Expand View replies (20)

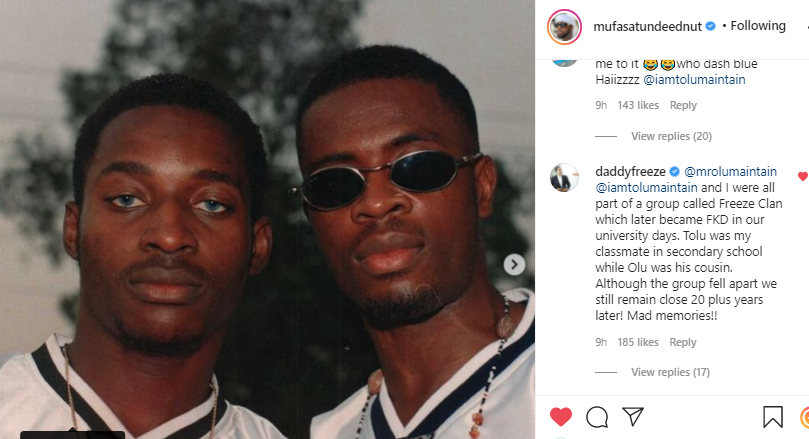(671, 136)
